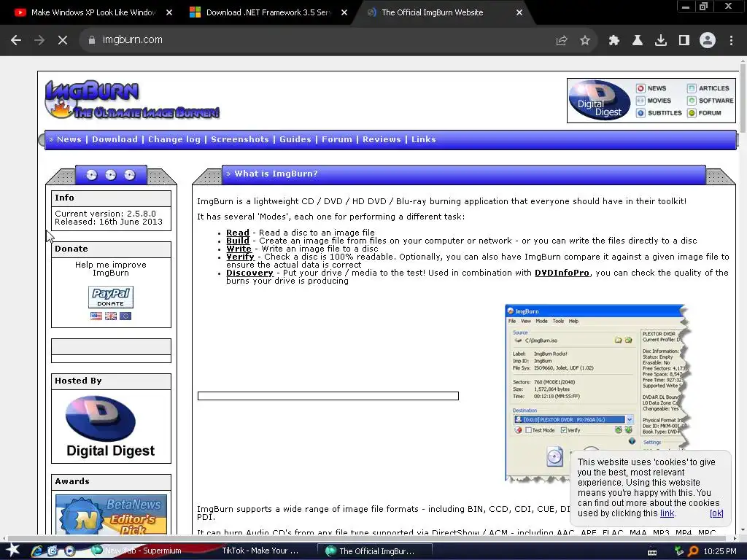Open the Start button star on taskbar
This screenshot has height=560, width=747.
click(13, 551)
